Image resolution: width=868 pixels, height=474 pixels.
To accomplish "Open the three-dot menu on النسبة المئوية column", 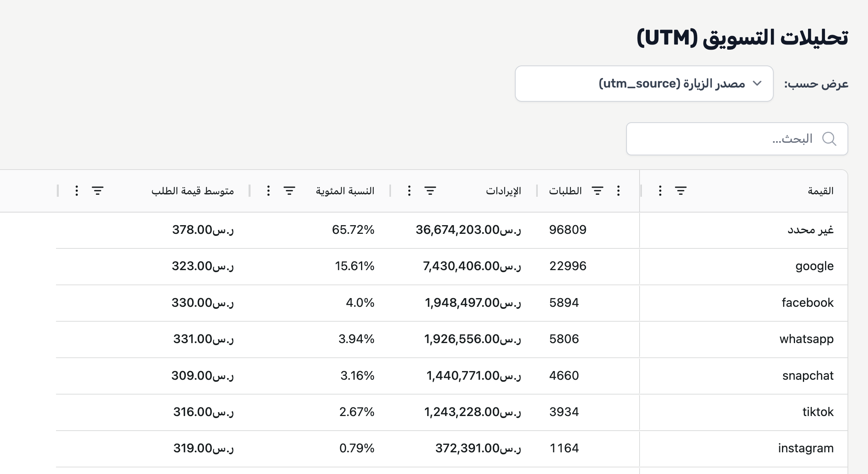I will pyautogui.click(x=268, y=190).
